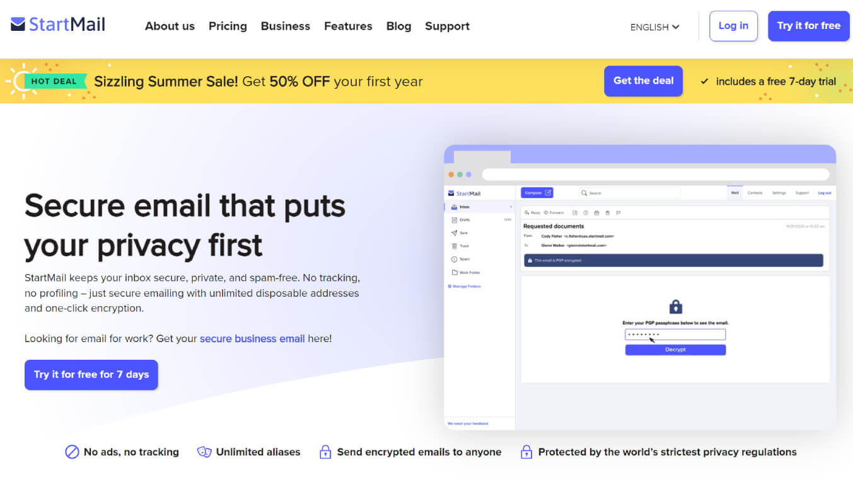Click the flag icon in the message toolbar

(618, 213)
